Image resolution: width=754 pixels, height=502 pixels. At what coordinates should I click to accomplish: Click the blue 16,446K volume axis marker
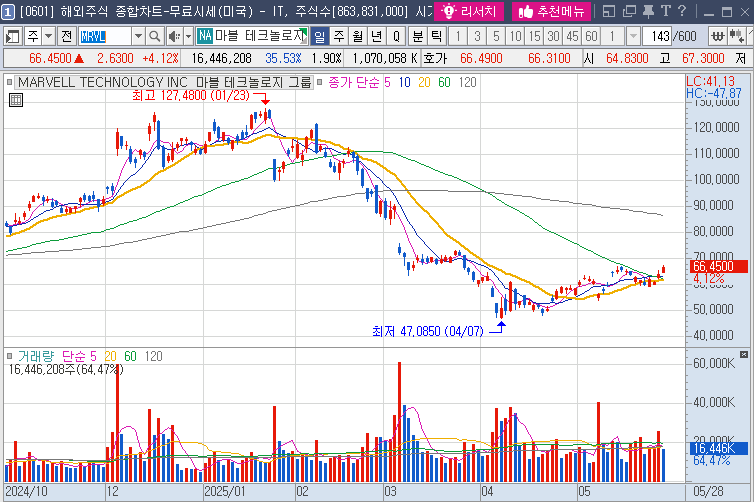click(x=719, y=448)
